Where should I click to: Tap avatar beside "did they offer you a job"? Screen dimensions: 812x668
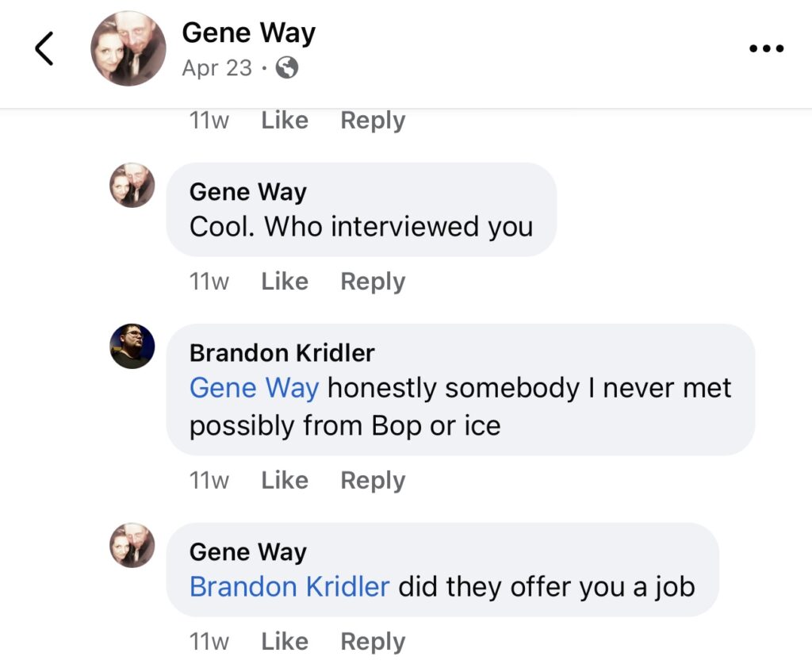132,545
